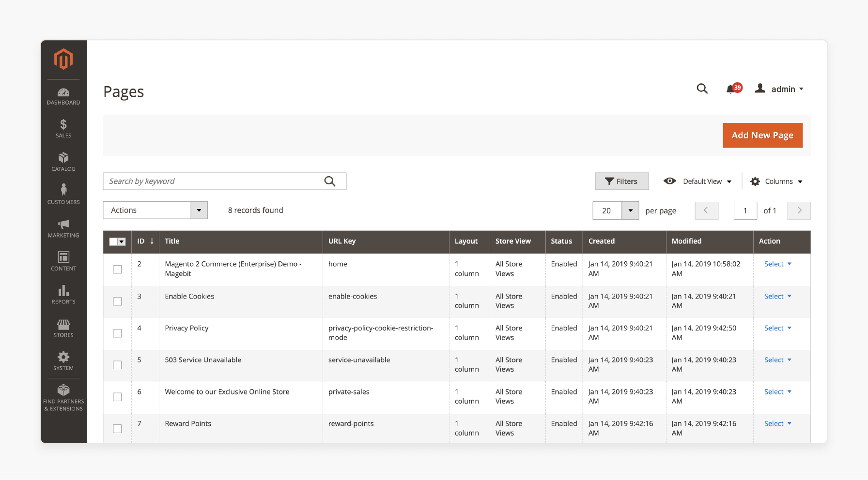
Task: Open Select action for Reward Points row
Action: [778, 423]
